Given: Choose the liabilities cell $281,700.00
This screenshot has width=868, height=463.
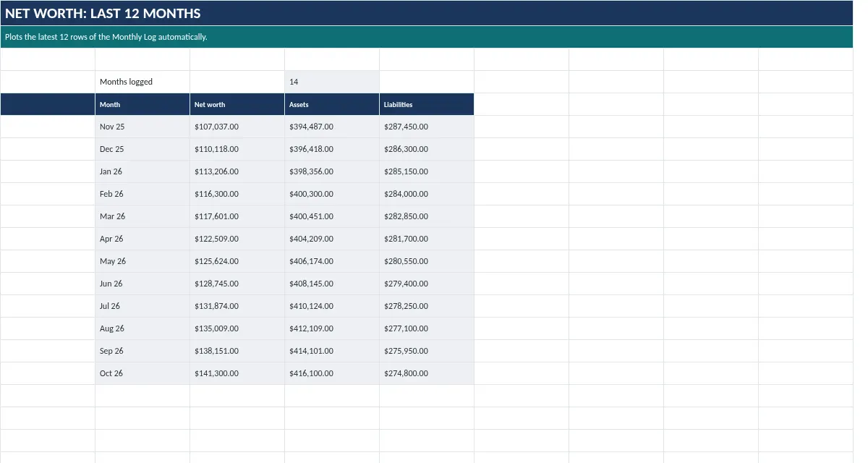Looking at the screenshot, I should (427, 239).
